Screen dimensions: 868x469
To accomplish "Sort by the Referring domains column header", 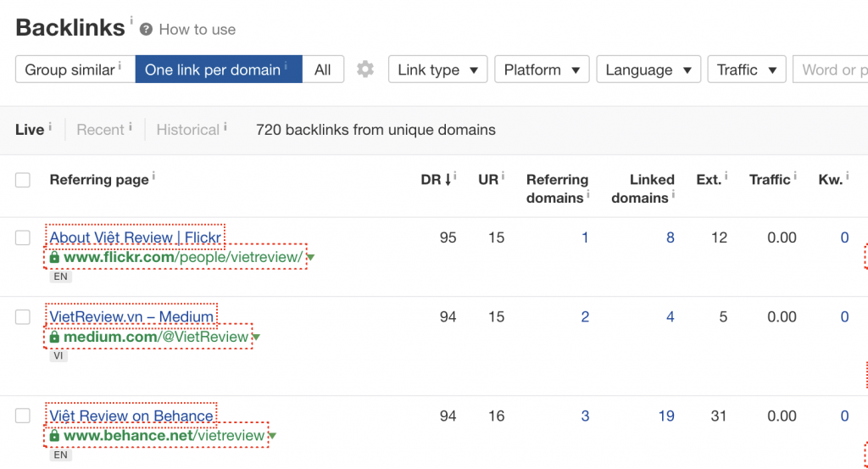I will [558, 188].
